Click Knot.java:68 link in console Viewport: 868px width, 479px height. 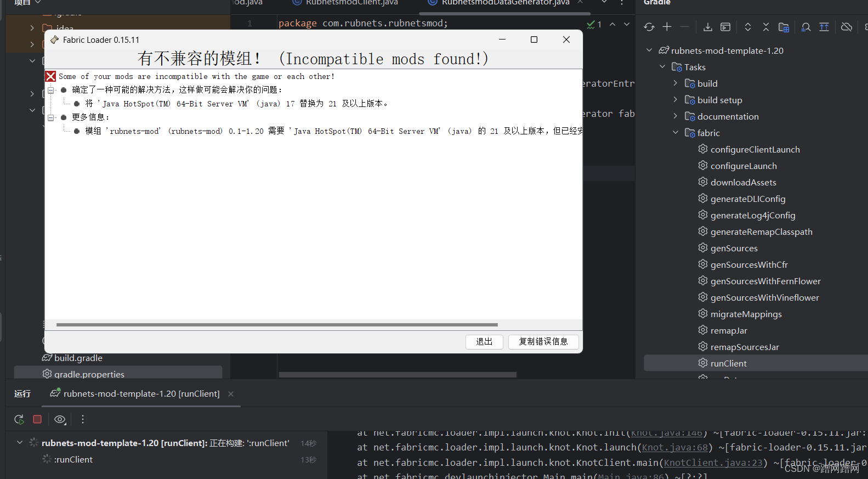(674, 448)
